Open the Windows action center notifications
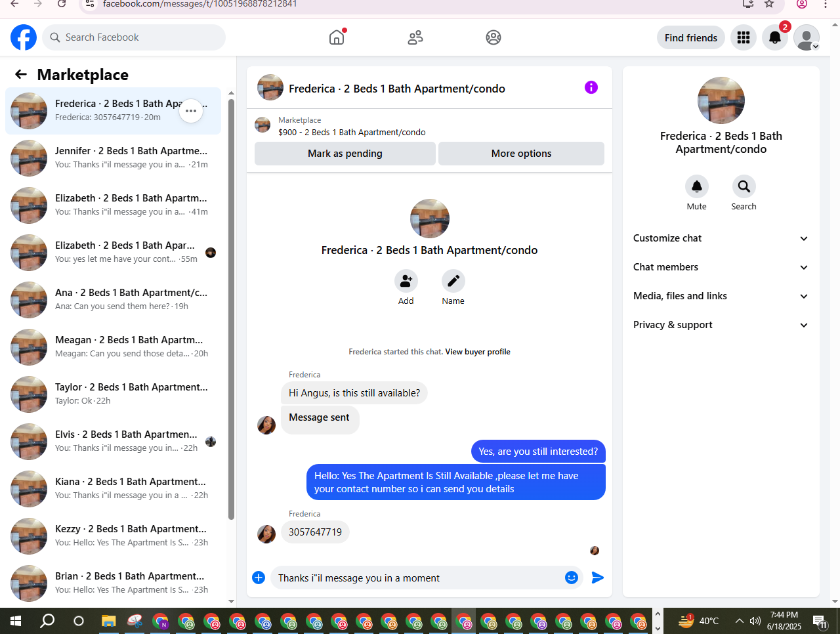840x634 pixels. pyautogui.click(x=819, y=621)
